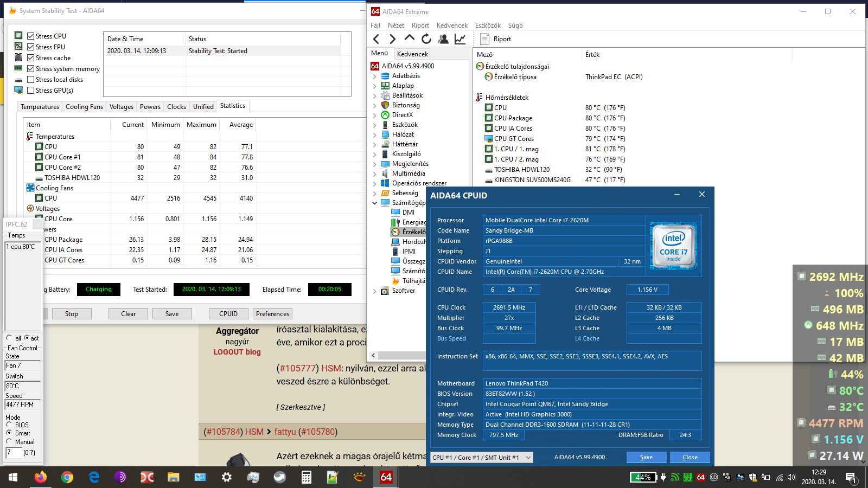Open the Riport toolbar button
868x488 pixels.
click(x=496, y=39)
